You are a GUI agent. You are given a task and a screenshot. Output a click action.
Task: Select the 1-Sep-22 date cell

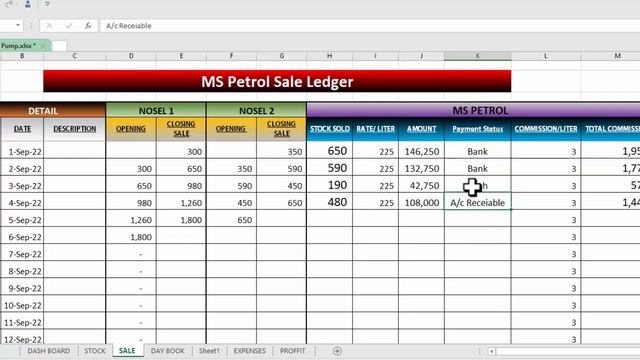click(22, 151)
